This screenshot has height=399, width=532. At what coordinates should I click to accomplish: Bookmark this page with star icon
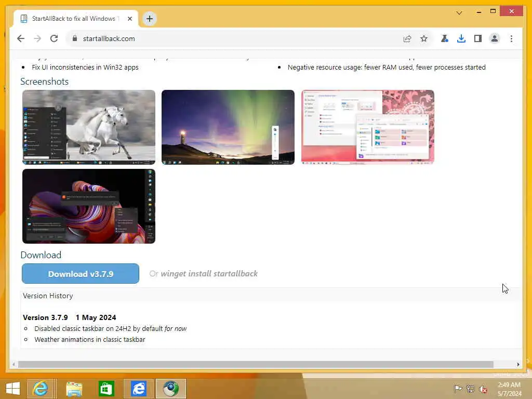pos(424,38)
